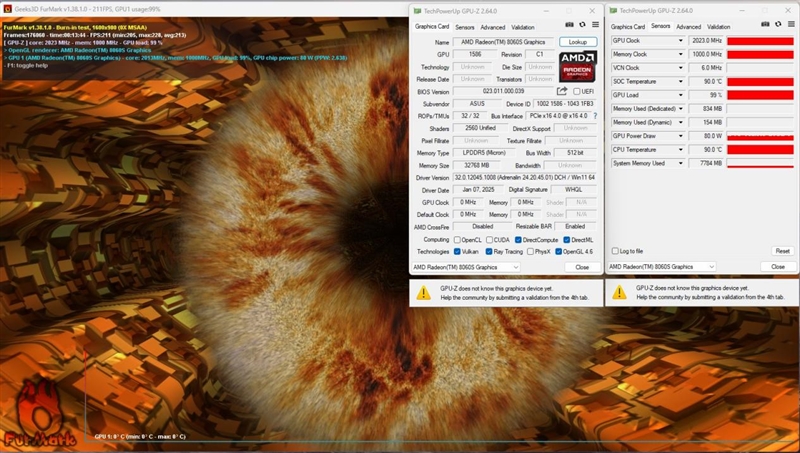Click the Lookup button
This screenshot has width=800, height=453.
point(577,42)
